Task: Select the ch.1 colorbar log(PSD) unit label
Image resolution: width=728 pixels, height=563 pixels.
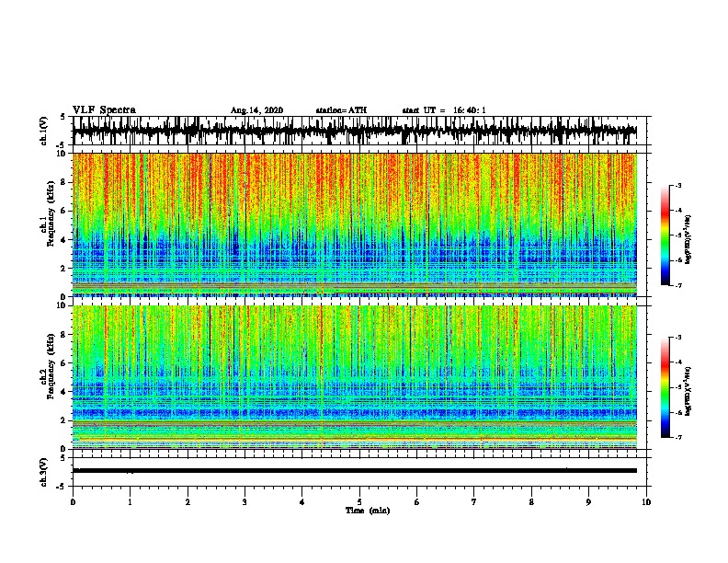Action: click(688, 239)
